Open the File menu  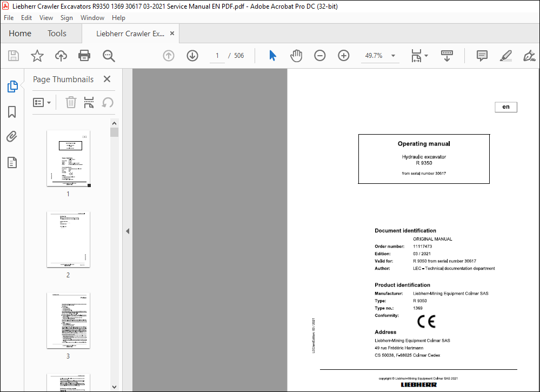[x=9, y=17]
